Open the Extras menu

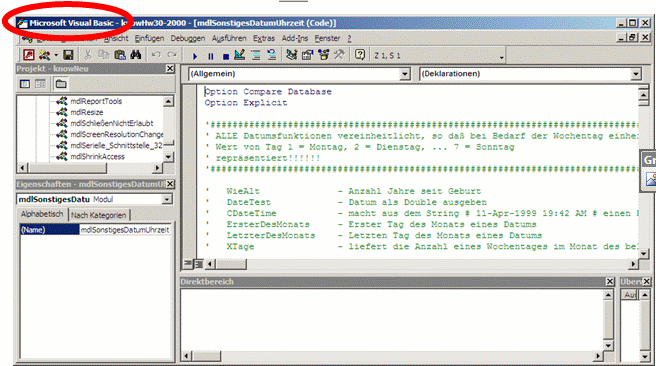tap(264, 38)
